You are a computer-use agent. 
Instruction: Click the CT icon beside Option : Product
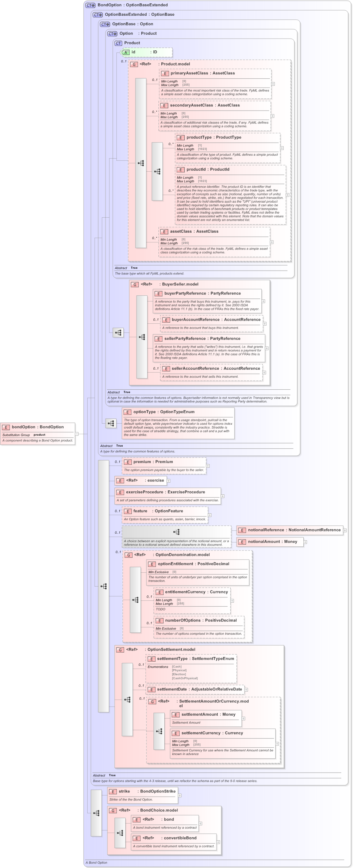(x=112, y=34)
